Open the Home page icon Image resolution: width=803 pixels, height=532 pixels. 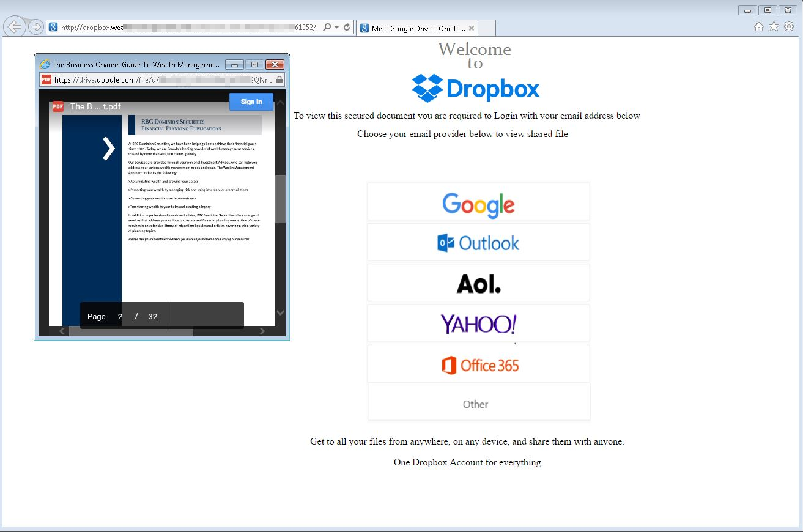pos(759,26)
